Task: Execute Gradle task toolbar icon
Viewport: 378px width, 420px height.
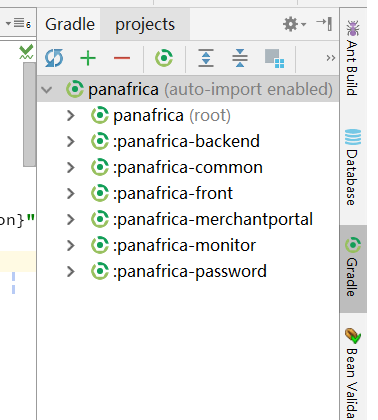Action: pyautogui.click(x=164, y=58)
